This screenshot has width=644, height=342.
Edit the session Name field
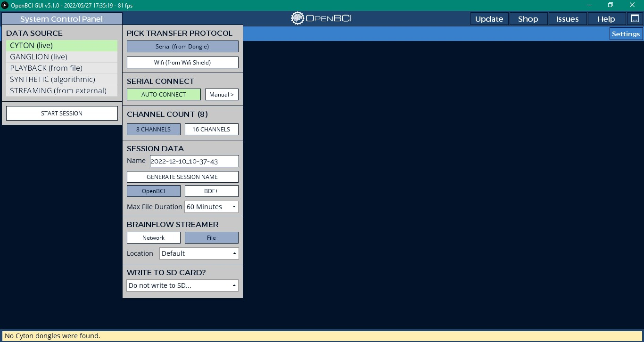[194, 161]
